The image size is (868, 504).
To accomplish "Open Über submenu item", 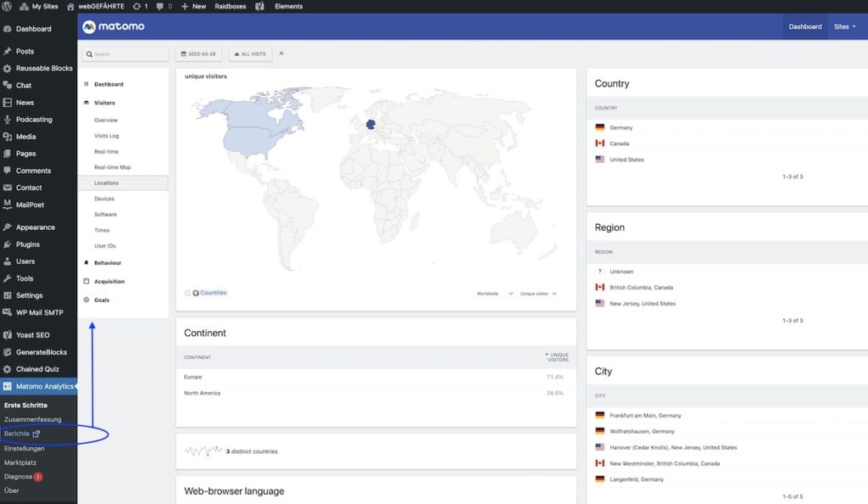I will (x=12, y=490).
